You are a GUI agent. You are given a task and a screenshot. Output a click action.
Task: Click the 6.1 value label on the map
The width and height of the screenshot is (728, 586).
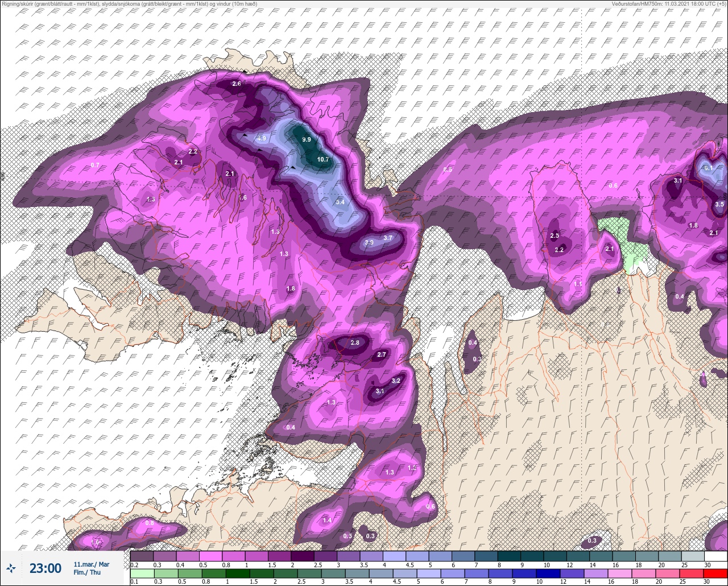(x=708, y=168)
